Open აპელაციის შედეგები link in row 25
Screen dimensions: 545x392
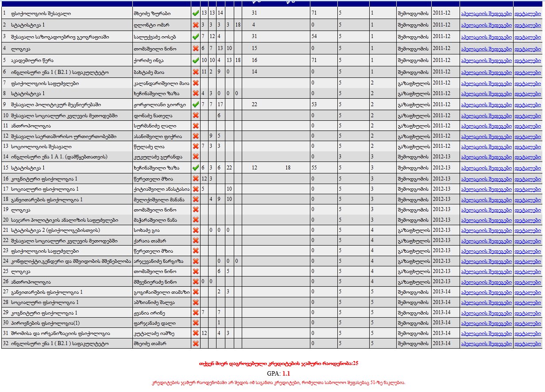tap(486, 272)
